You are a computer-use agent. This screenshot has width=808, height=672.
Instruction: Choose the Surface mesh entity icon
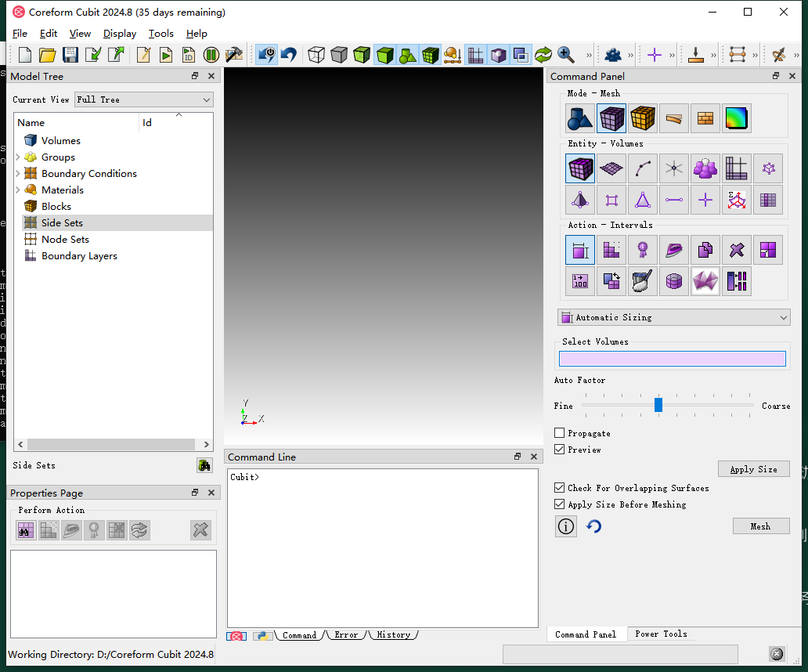pos(611,168)
